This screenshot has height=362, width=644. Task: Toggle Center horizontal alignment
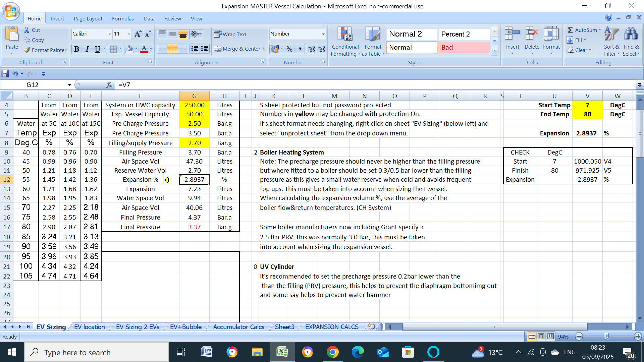[x=172, y=49]
